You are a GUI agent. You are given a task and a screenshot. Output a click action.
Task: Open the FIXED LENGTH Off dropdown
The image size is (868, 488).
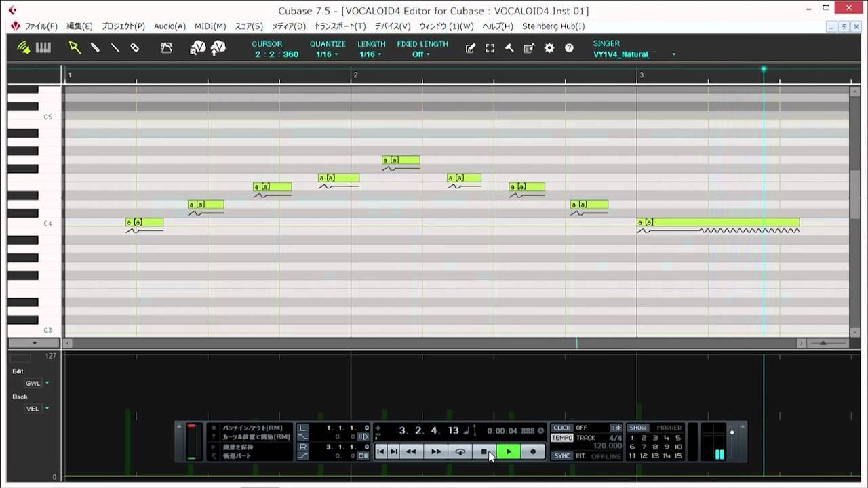[421, 54]
